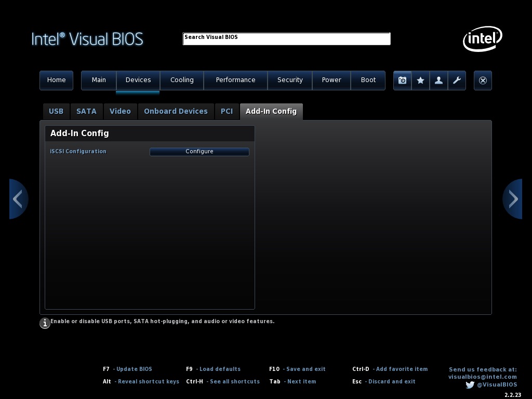Open the Power menu tab
Screen dimensions: 532x399
pyautogui.click(x=331, y=80)
